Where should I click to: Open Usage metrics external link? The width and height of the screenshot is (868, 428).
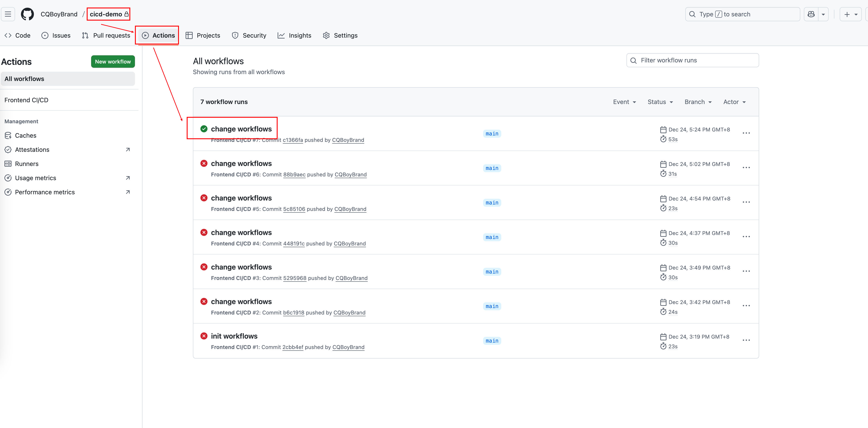[x=35, y=178]
